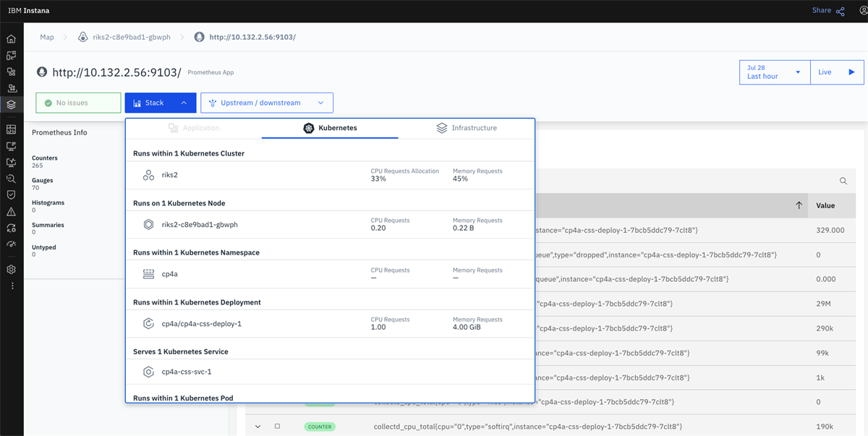Switch to the Infrastructure tab
Viewport: 868px width, 436px height.
click(x=467, y=128)
